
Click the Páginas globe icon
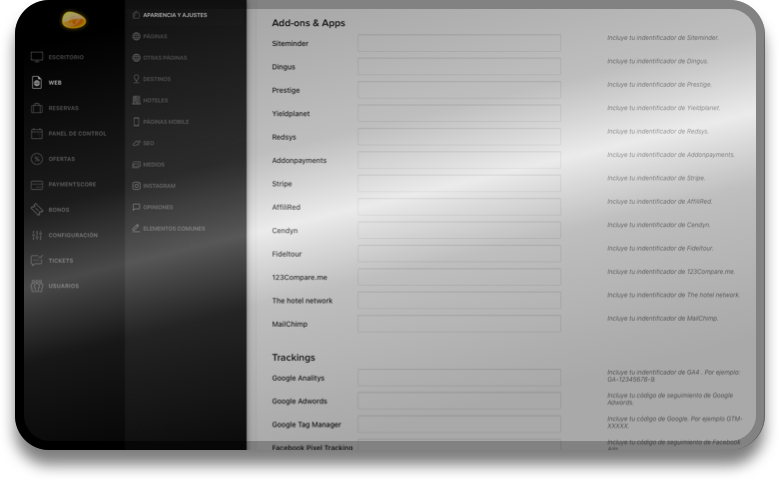coord(136,36)
